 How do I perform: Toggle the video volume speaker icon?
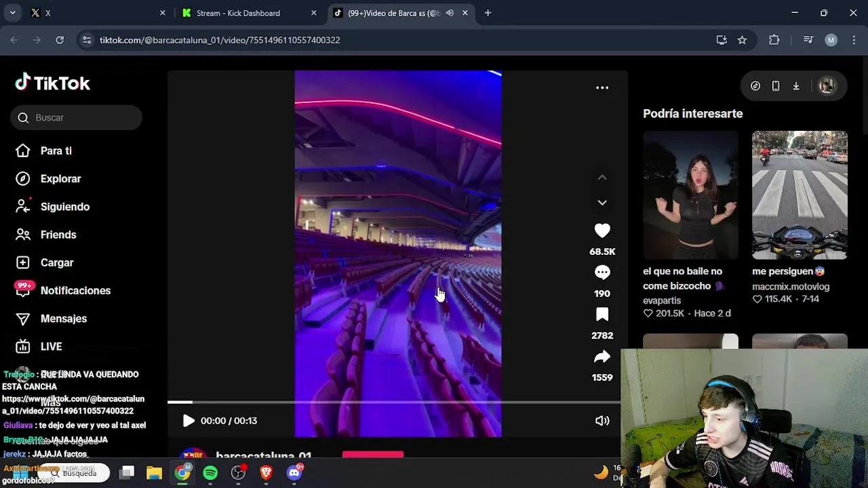pos(602,421)
